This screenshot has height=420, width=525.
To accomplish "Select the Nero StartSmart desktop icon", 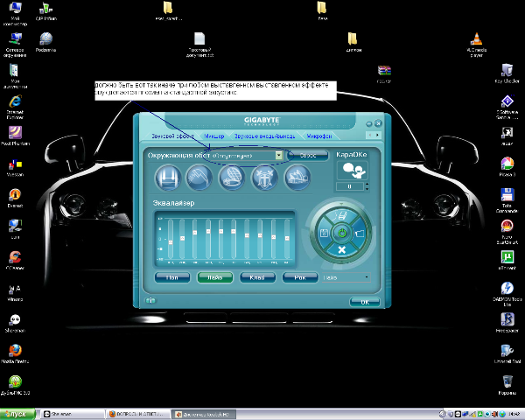I will [x=507, y=232].
